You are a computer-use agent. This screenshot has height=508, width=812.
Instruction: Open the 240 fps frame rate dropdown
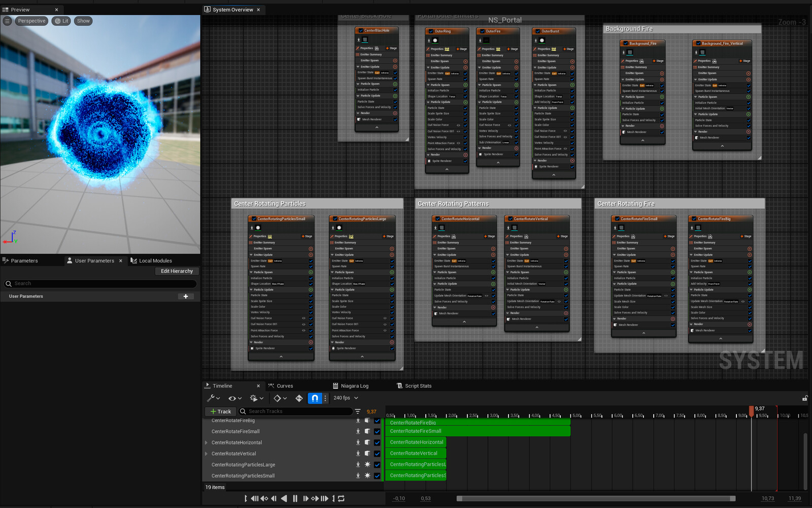pyautogui.click(x=346, y=398)
